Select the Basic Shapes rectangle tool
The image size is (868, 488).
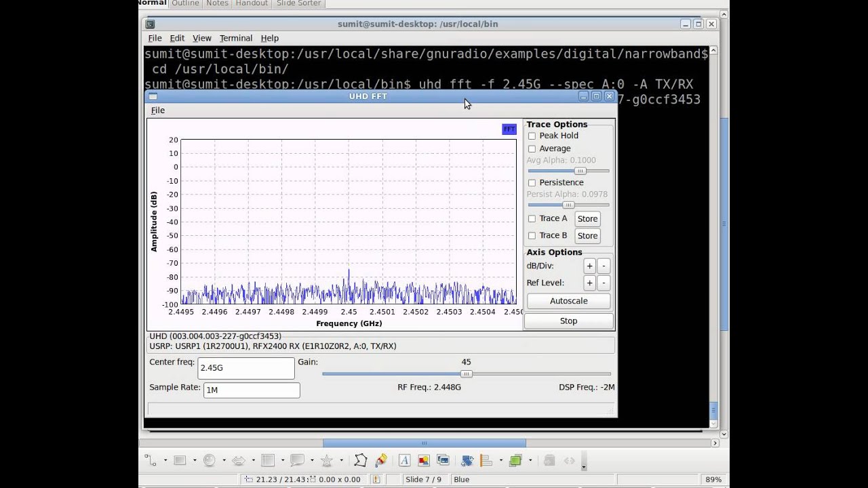tap(180, 460)
